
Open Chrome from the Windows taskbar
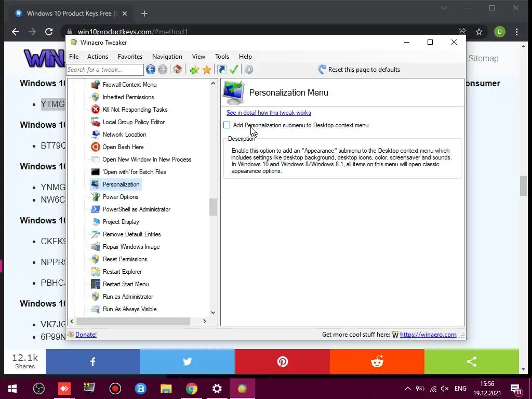point(191,389)
